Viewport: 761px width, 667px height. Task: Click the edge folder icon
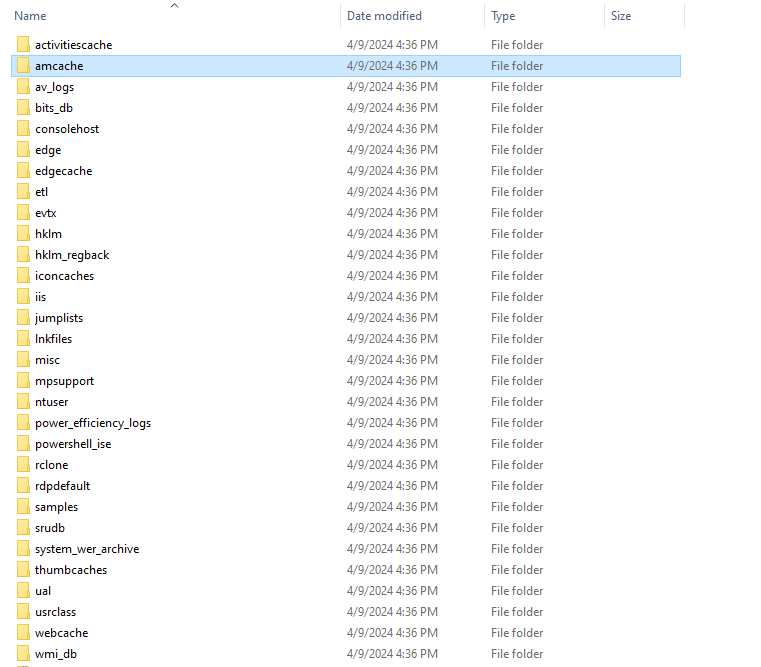(x=23, y=150)
